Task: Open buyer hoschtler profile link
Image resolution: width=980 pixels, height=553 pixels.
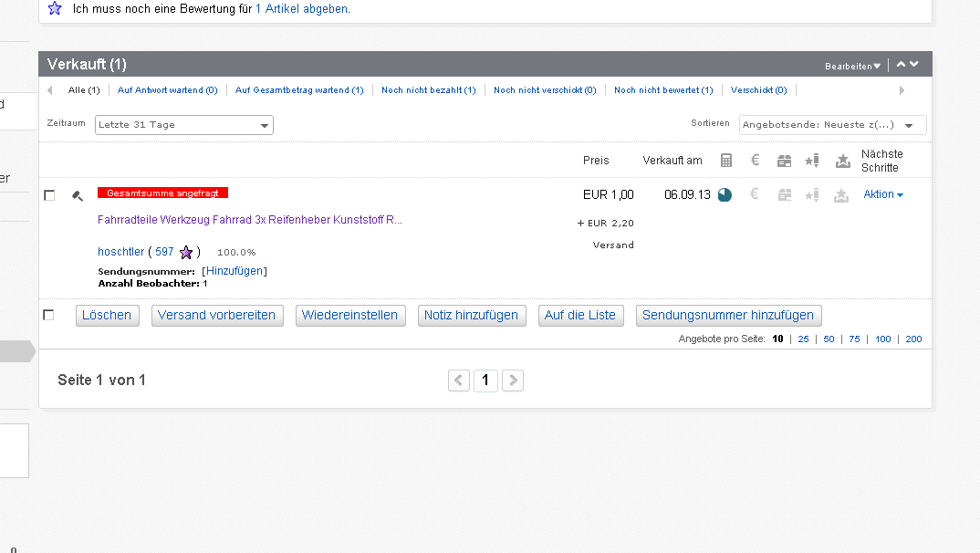Action: (120, 252)
